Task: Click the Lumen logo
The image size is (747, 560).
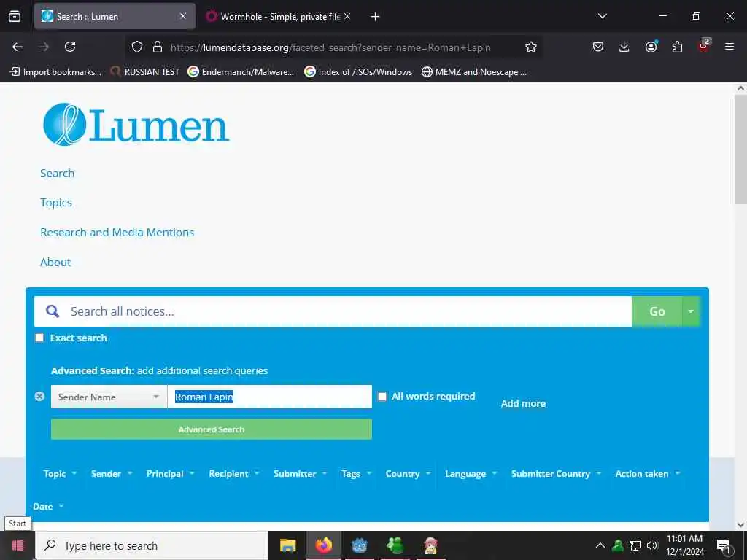Action: (x=136, y=124)
